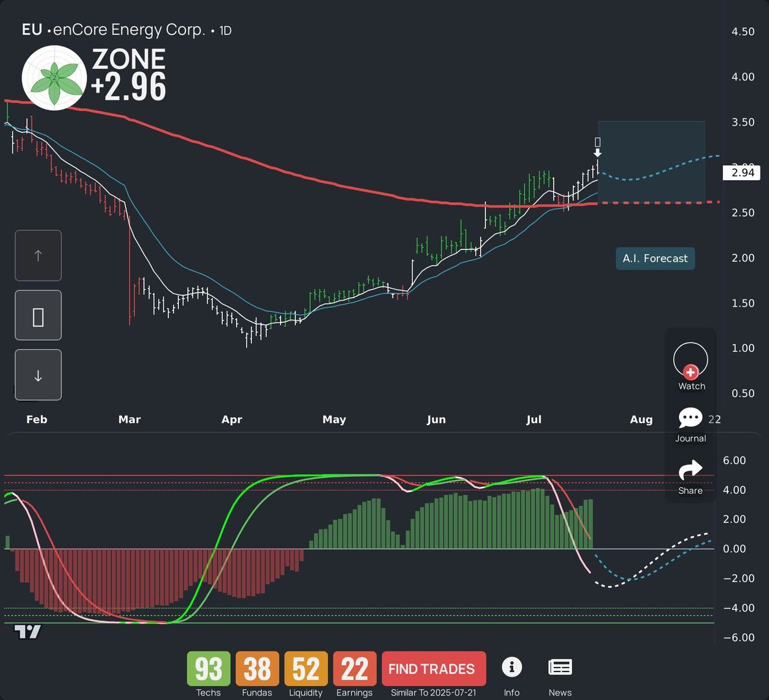
Task: Click the 0.50 price axis label
Action: (743, 393)
